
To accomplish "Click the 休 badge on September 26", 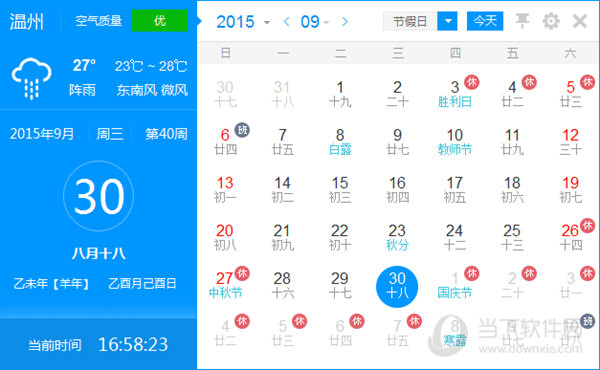I will pos(587,225).
